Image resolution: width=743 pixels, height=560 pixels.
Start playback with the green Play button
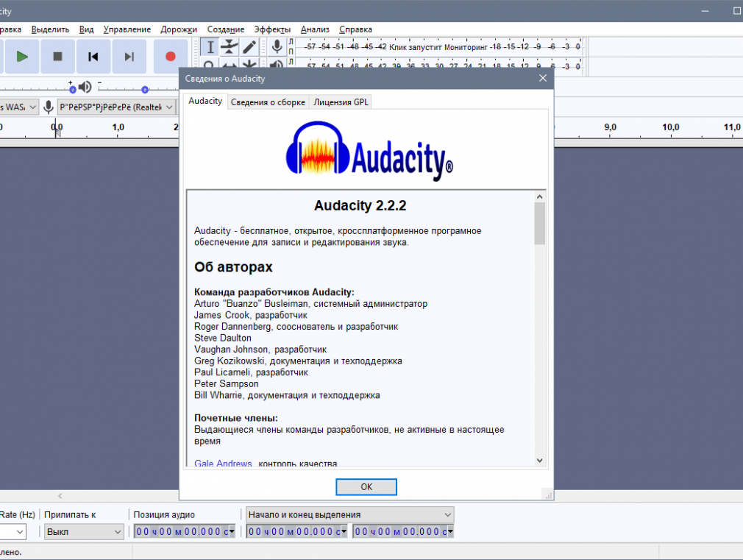[x=22, y=57]
